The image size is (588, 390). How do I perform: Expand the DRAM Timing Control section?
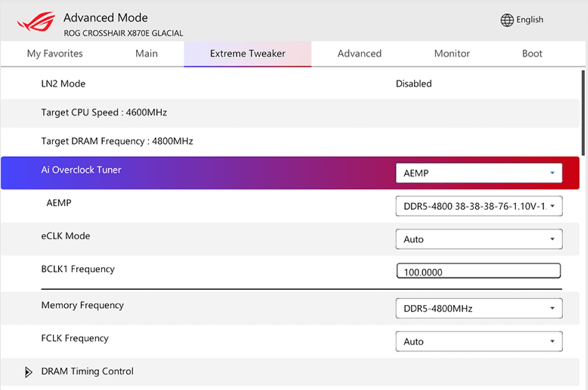coord(28,372)
